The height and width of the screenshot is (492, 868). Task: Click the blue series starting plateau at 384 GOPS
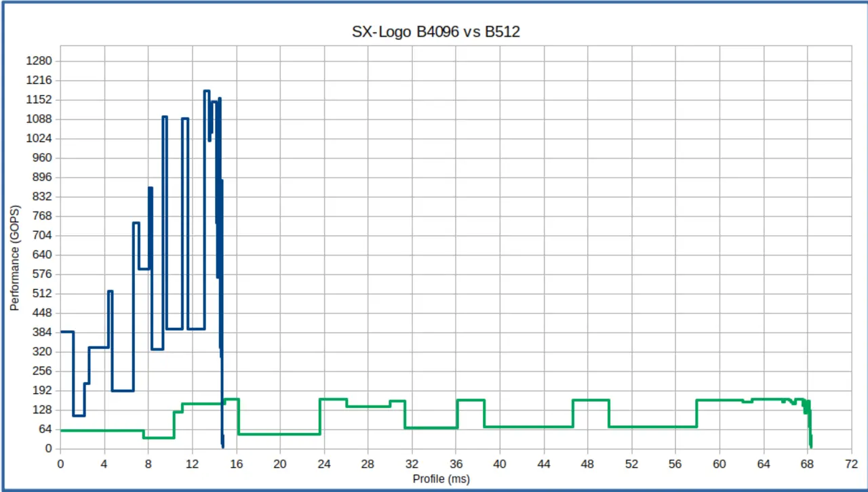[x=66, y=332]
